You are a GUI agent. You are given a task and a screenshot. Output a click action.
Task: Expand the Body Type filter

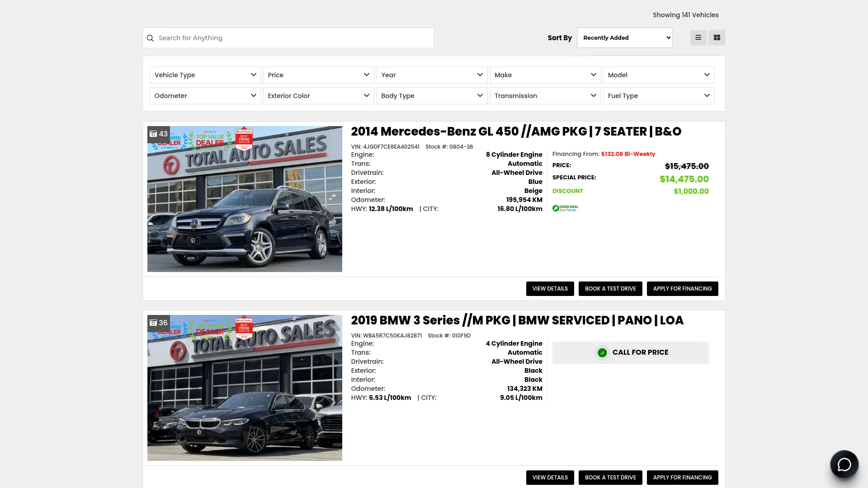(432, 96)
